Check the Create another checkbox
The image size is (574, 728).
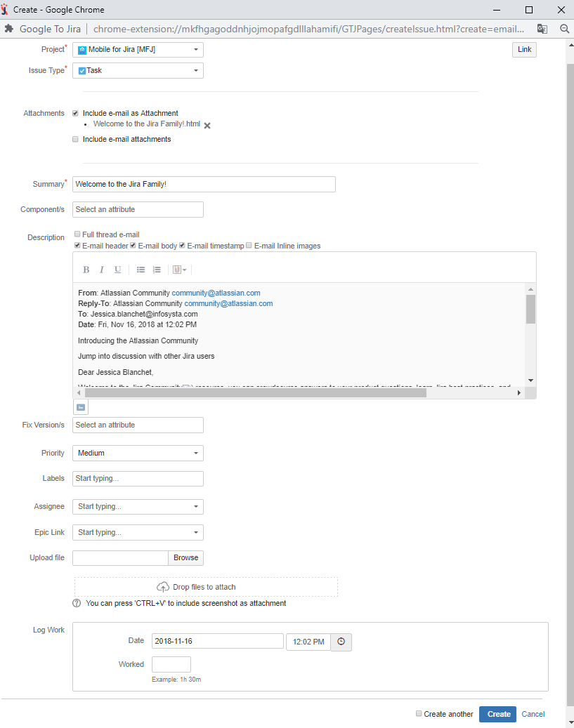tap(419, 713)
